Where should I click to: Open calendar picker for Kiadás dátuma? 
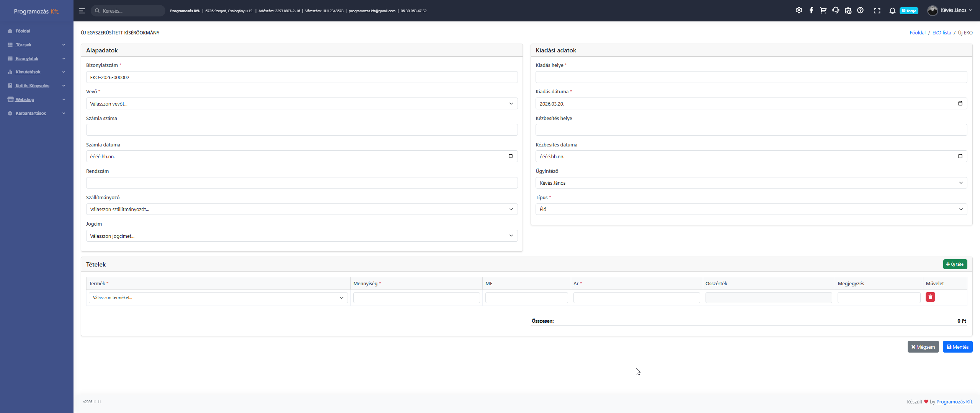(960, 104)
